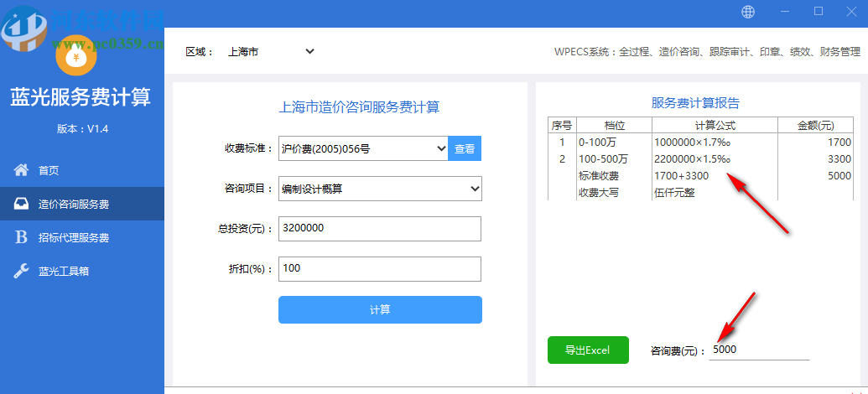Minimize the application window
Viewport: 868px width, 394px height.
[784, 11]
